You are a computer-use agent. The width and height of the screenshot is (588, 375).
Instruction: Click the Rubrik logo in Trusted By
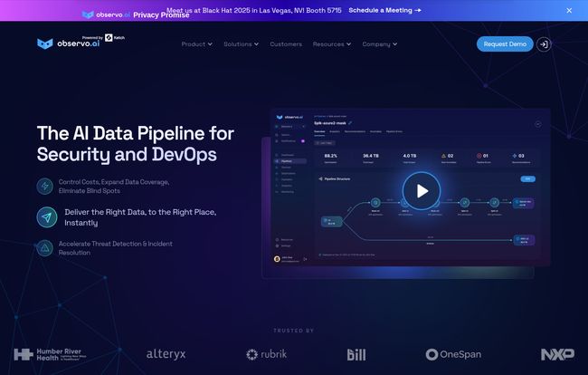click(x=269, y=354)
